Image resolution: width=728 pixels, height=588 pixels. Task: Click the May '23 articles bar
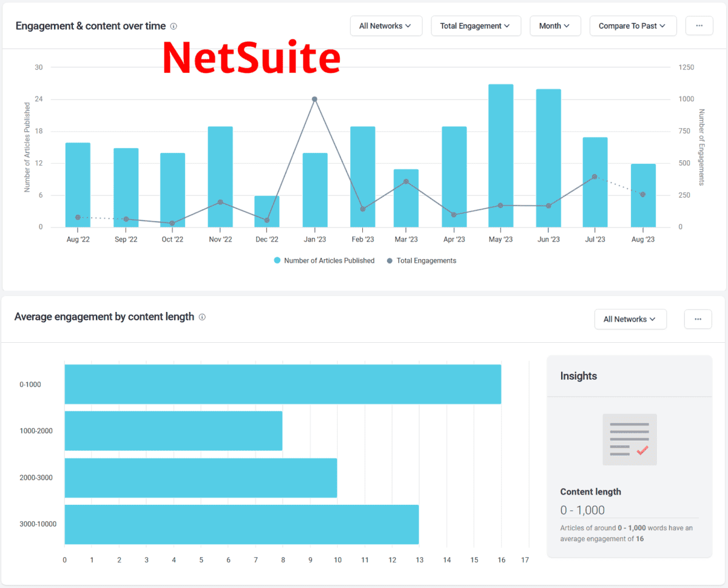500,156
